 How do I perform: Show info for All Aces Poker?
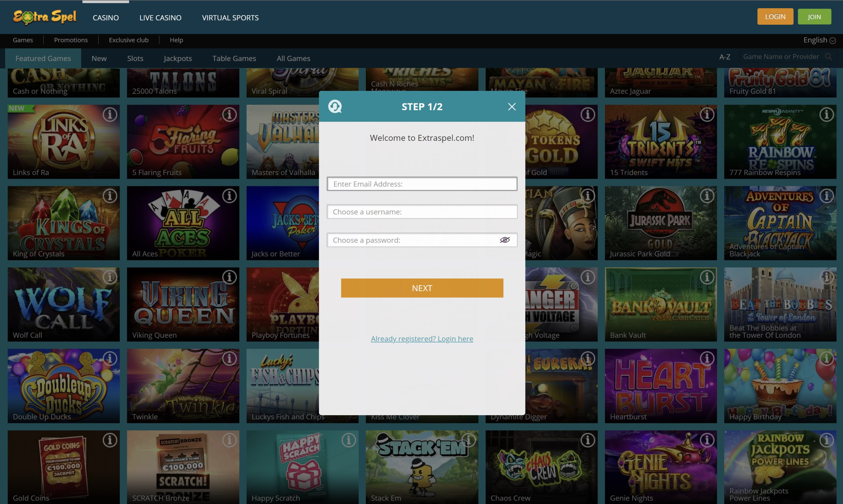coord(230,196)
